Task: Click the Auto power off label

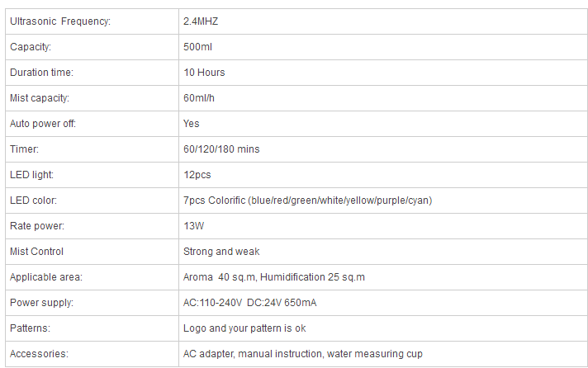Action: 43,124
